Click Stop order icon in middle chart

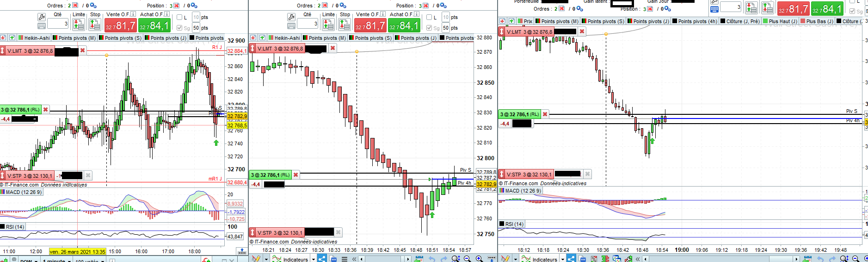pyautogui.click(x=345, y=24)
